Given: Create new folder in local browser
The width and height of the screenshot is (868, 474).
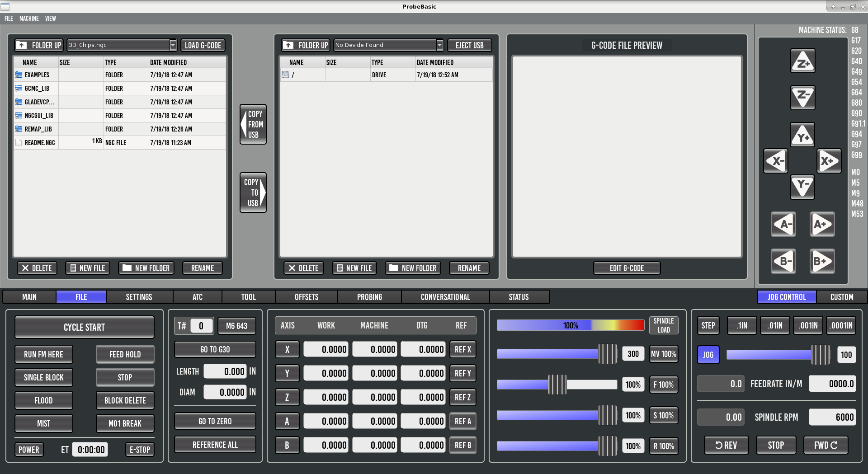Looking at the screenshot, I should tap(146, 268).
